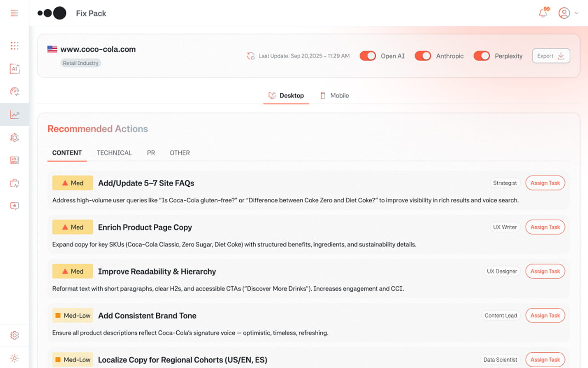
Task: Open the card list sidebar icon
Action: click(14, 161)
